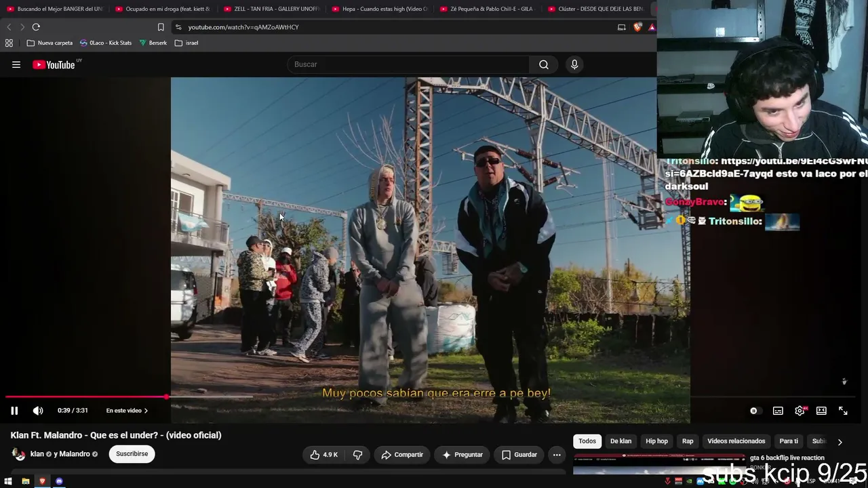Open the cast/picture-in-picture toolbar icon

coord(622,27)
